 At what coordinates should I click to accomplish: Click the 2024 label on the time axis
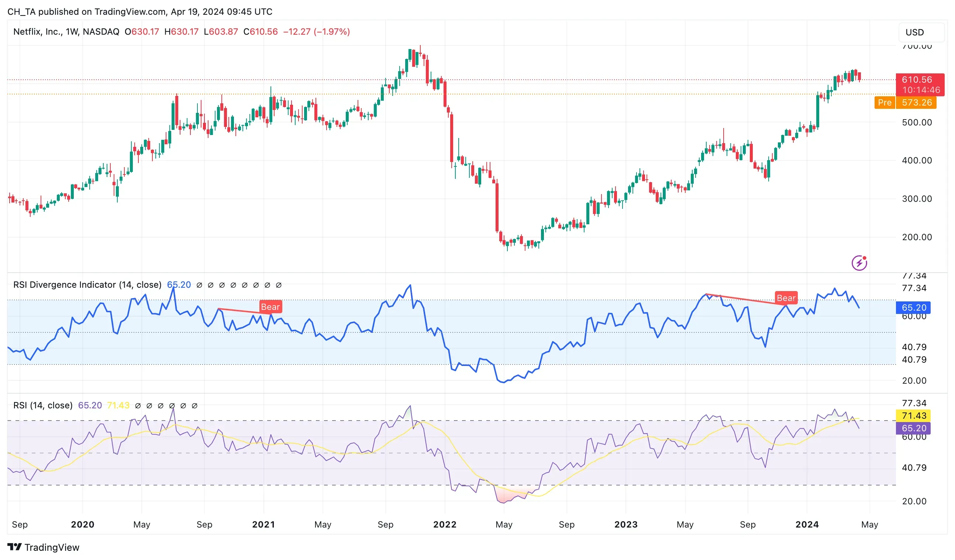tap(807, 524)
